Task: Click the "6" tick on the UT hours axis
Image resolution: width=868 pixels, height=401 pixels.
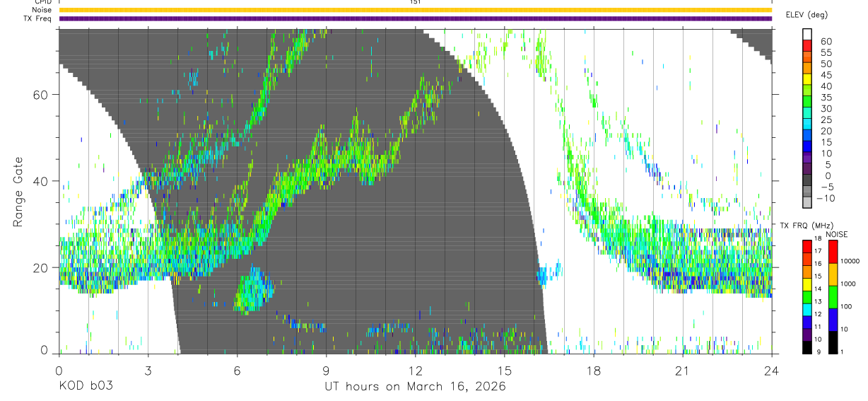Action: (237, 371)
